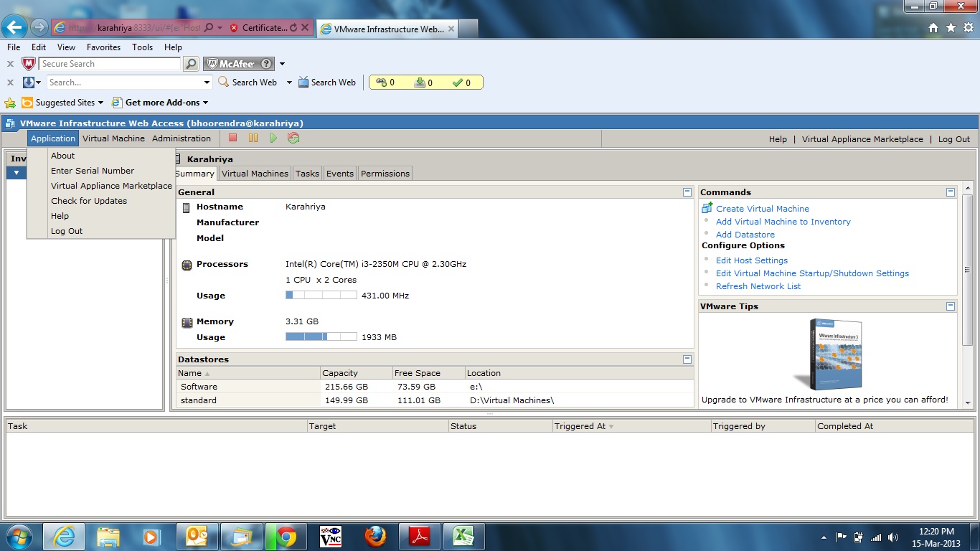980x551 pixels.
Task: Click the orange Suspend pause icon
Action: (x=253, y=138)
